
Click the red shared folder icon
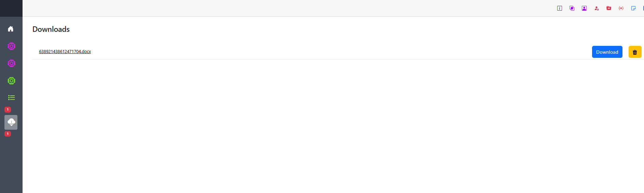click(609, 8)
